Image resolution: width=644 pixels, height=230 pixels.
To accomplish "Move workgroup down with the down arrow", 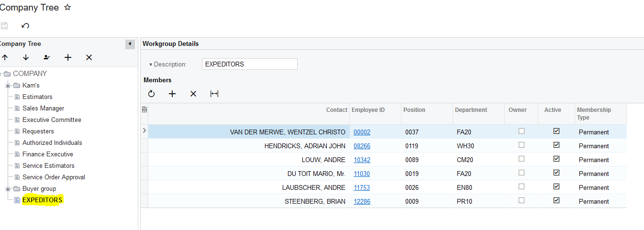I will coord(26,57).
